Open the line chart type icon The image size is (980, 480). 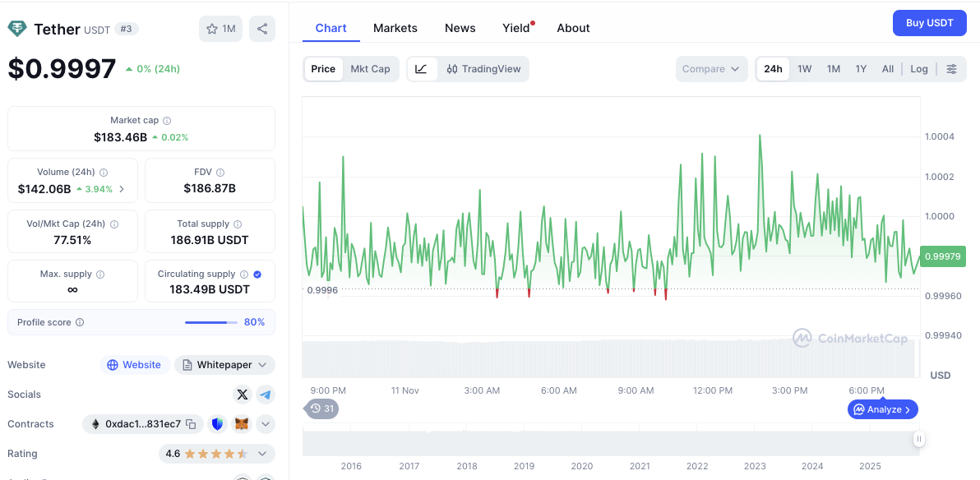(x=422, y=69)
